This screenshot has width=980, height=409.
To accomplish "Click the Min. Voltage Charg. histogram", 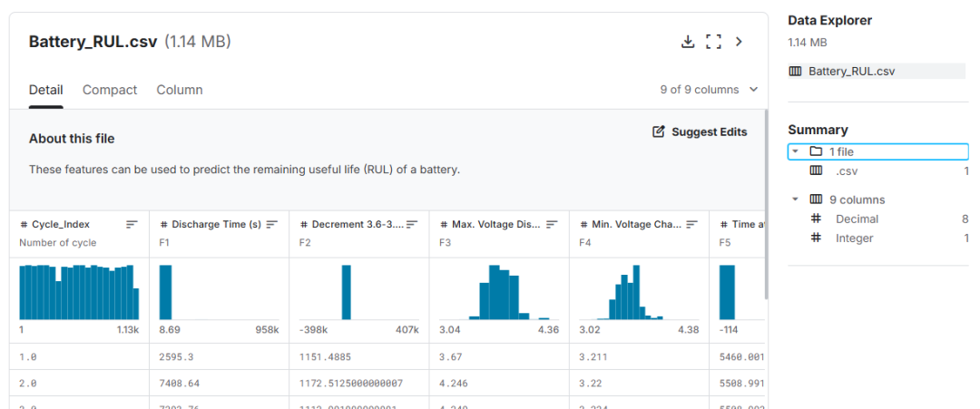I will point(640,292).
